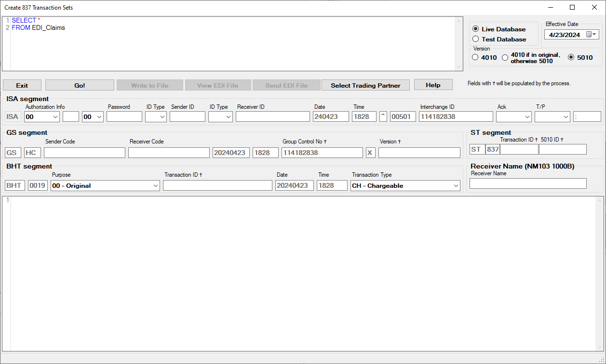The height and width of the screenshot is (364, 606).
Task: Close the Create 837 Transaction Sets window
Action: tap(594, 7)
